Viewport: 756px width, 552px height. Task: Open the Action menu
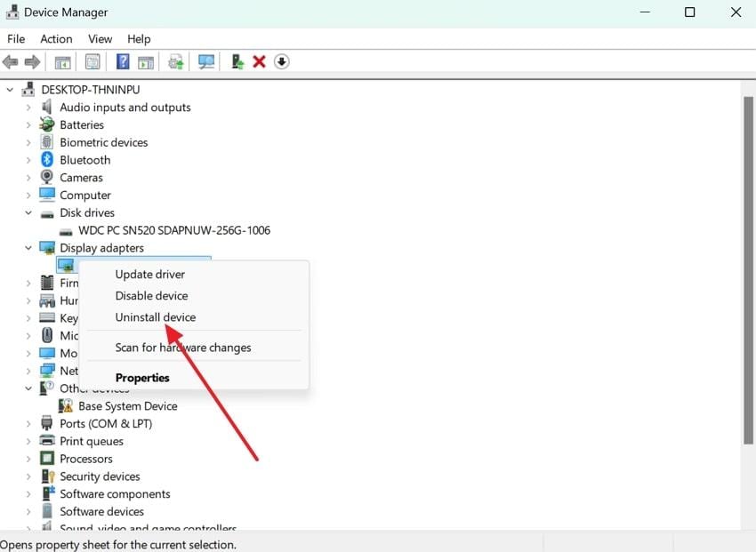click(x=56, y=38)
